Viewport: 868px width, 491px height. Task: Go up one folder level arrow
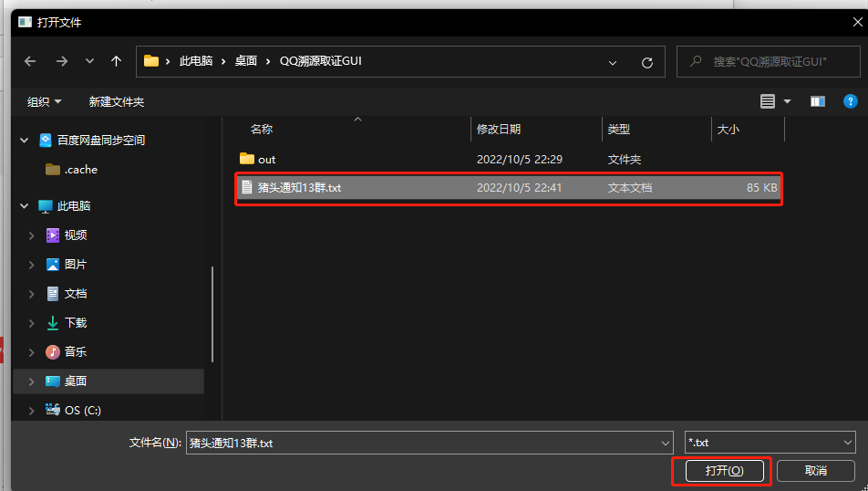pos(116,61)
